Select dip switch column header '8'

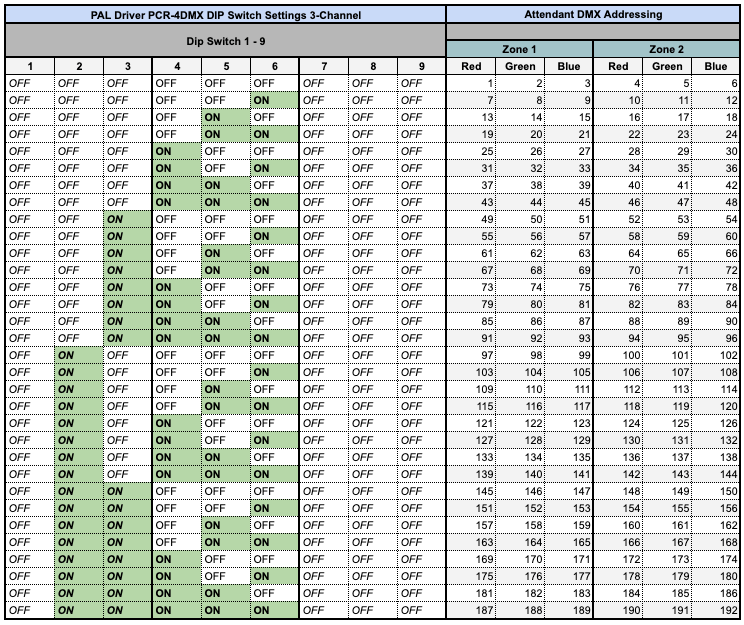(373, 66)
